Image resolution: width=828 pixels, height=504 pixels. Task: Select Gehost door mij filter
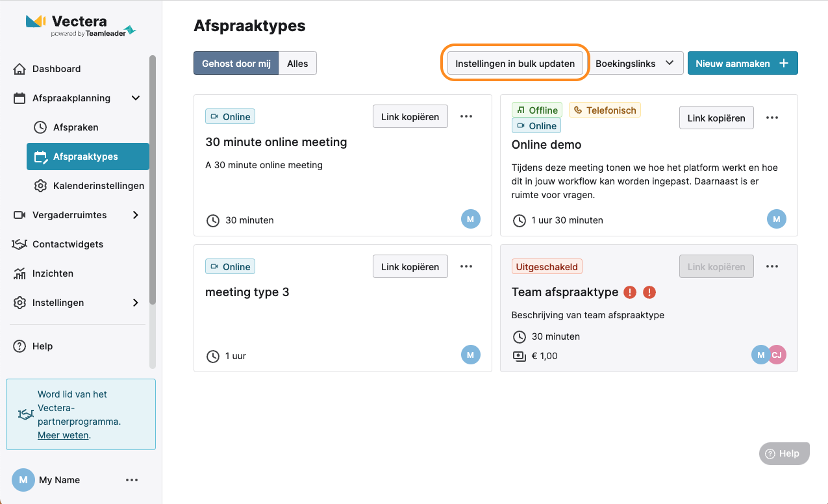(x=236, y=64)
